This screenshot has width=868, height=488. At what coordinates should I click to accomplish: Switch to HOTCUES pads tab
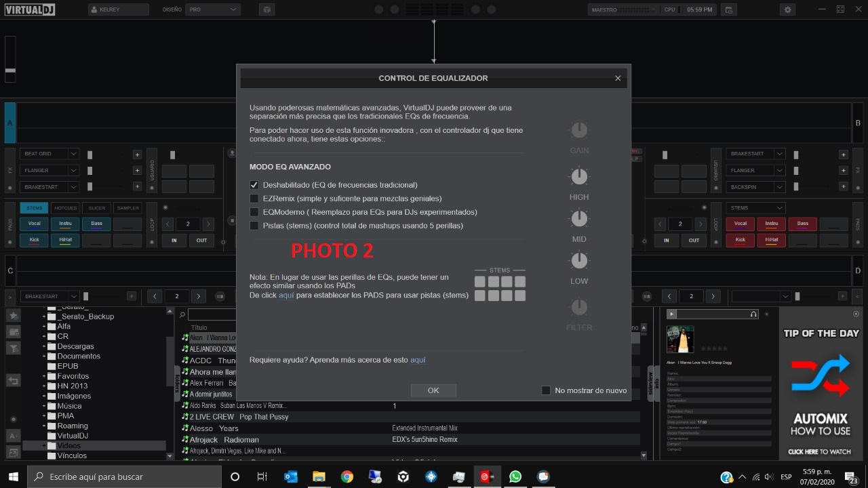tap(65, 208)
